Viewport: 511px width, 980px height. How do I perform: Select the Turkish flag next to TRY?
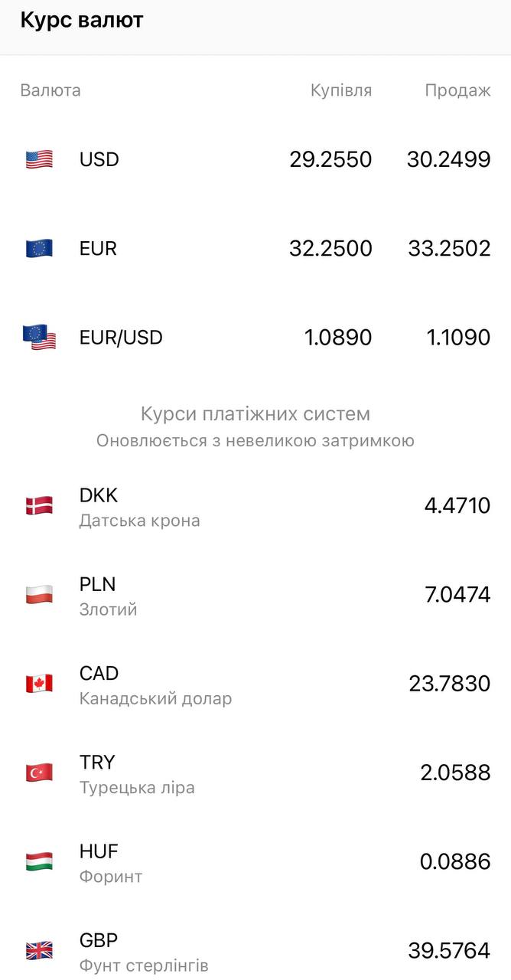39,773
